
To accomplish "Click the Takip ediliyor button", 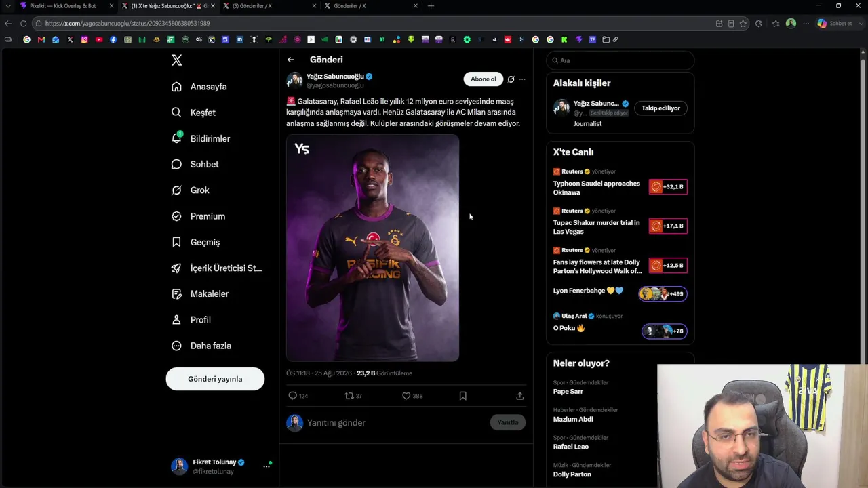I will [x=660, y=108].
